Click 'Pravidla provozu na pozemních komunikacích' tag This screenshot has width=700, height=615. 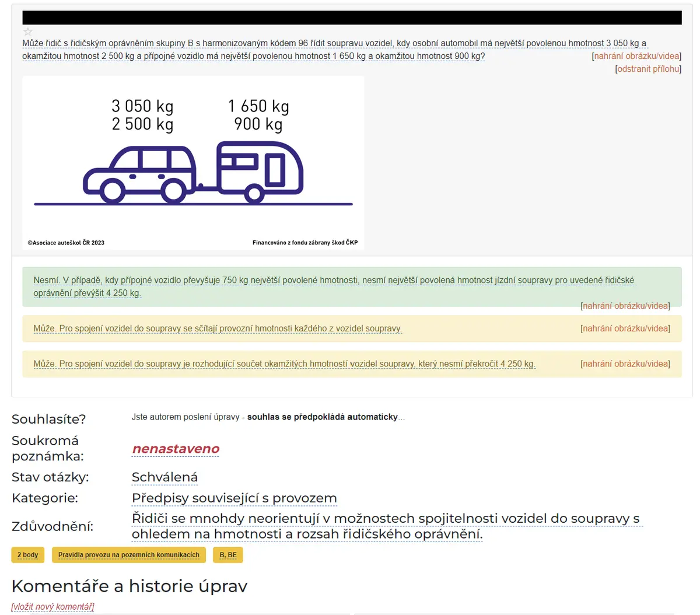128,555
